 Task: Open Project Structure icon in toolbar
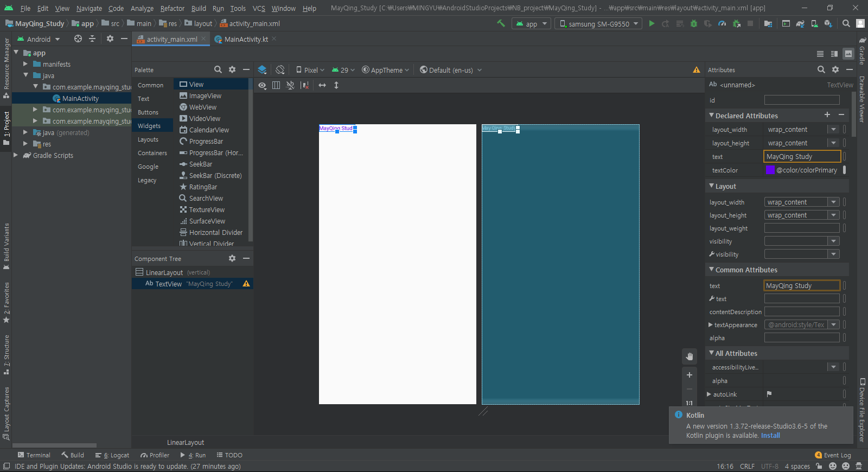tap(768, 23)
